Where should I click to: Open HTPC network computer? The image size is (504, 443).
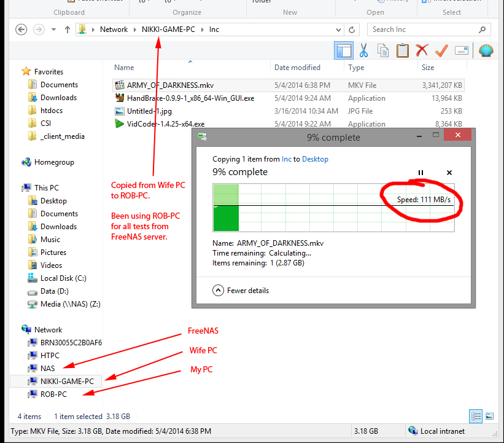pyautogui.click(x=50, y=356)
